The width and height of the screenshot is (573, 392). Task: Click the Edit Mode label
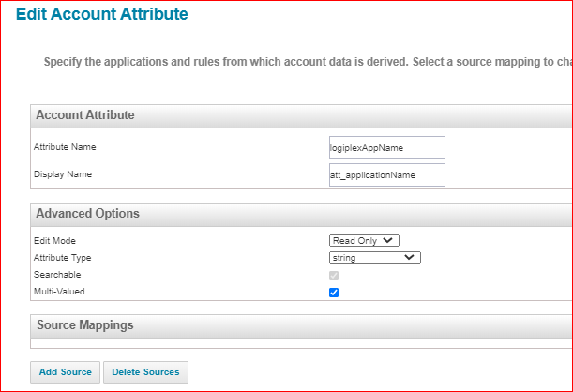click(54, 241)
